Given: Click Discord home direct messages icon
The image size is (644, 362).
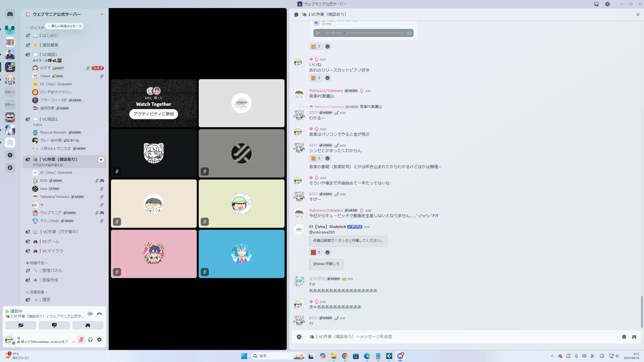Looking at the screenshot, I should (x=10, y=14).
